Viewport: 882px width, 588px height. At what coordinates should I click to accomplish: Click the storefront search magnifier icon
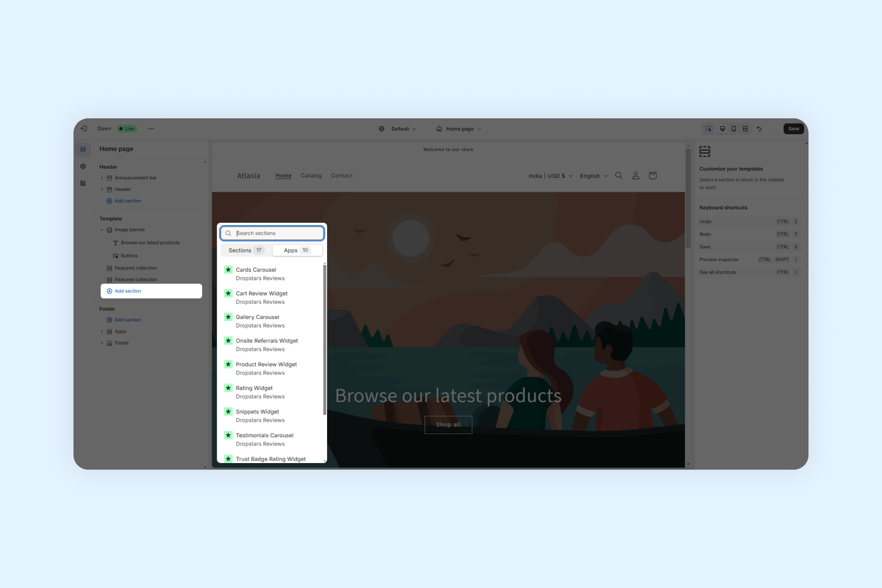click(x=619, y=176)
